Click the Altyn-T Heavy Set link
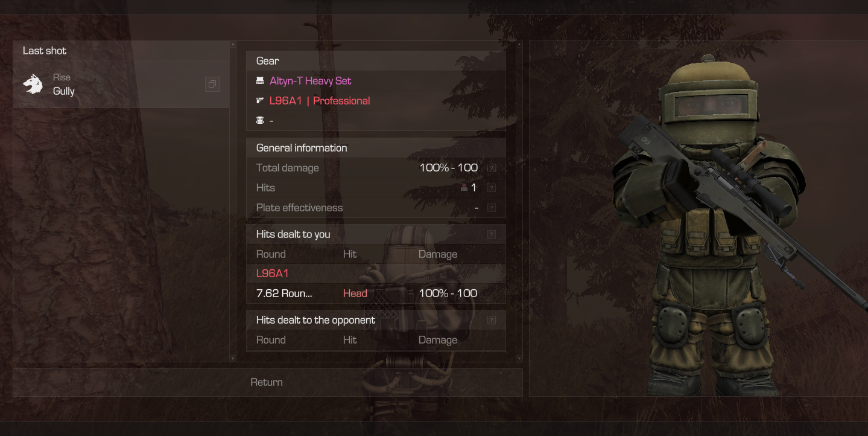 pyautogui.click(x=310, y=81)
